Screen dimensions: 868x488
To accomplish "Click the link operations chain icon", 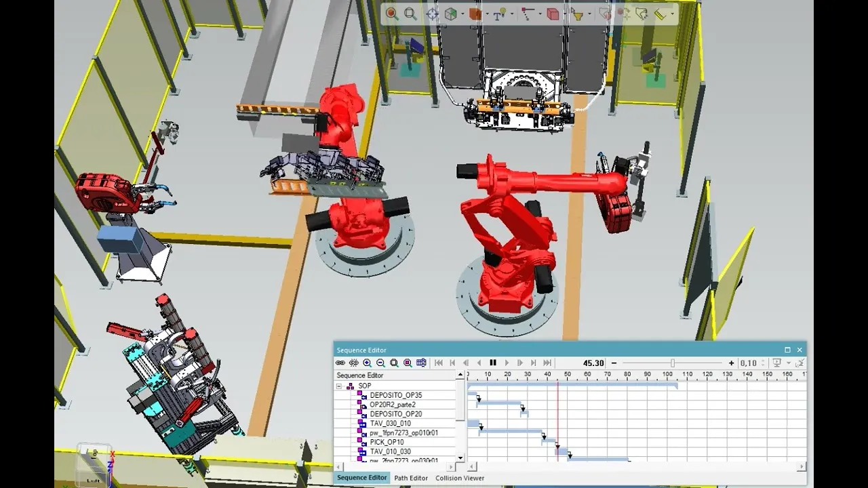I will pyautogui.click(x=340, y=363).
